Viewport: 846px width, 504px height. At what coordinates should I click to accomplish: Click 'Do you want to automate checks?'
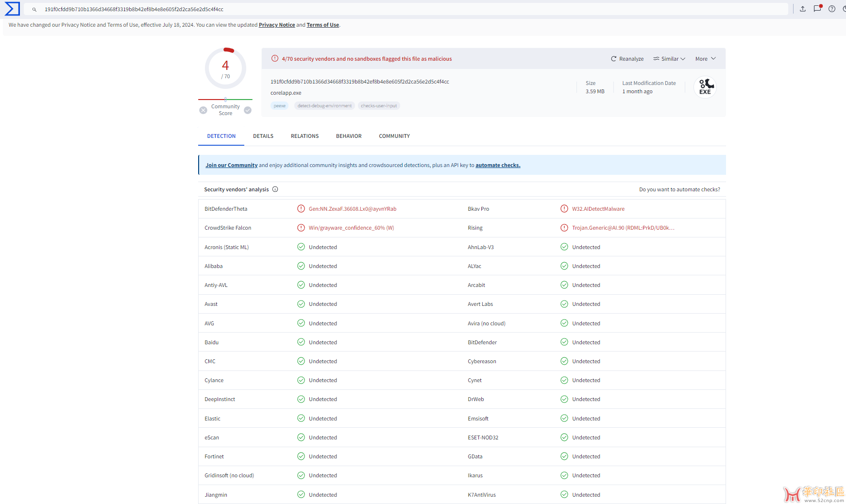pyautogui.click(x=679, y=189)
